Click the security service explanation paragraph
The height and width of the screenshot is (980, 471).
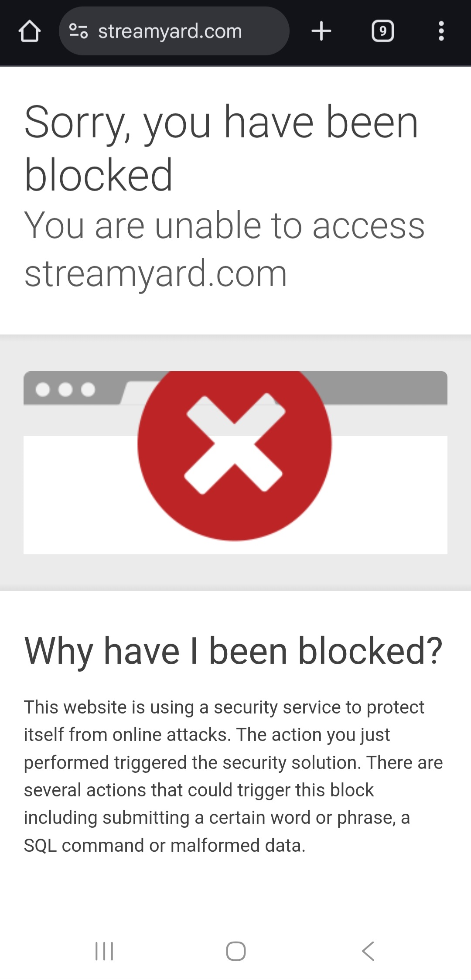point(233,776)
